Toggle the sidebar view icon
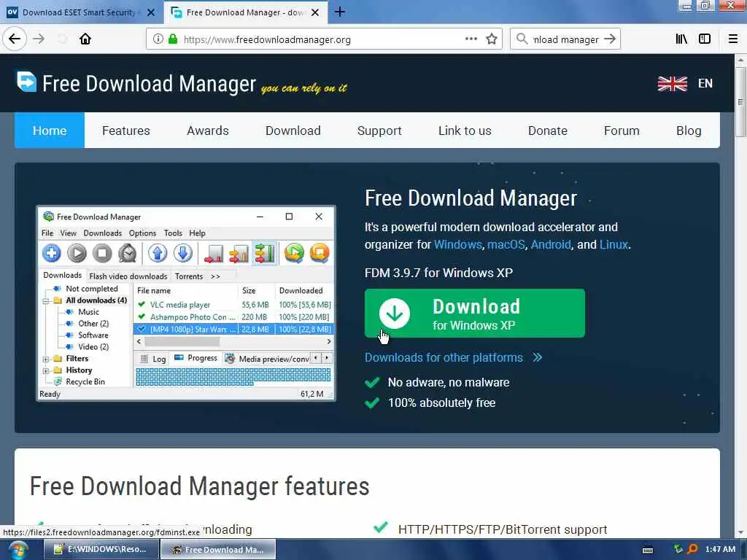747x560 pixels. tap(705, 39)
